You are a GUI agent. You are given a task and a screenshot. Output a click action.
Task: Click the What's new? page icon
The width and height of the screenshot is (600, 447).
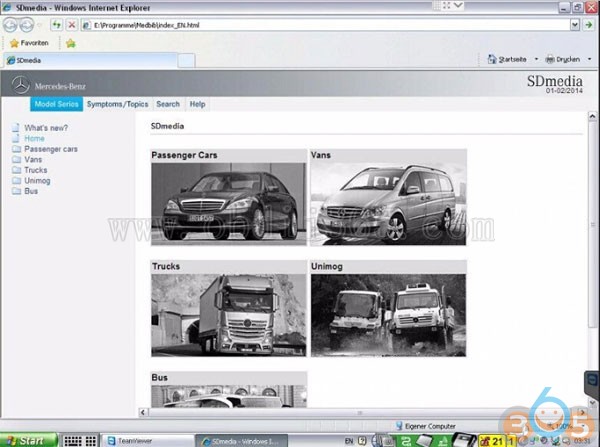16,128
